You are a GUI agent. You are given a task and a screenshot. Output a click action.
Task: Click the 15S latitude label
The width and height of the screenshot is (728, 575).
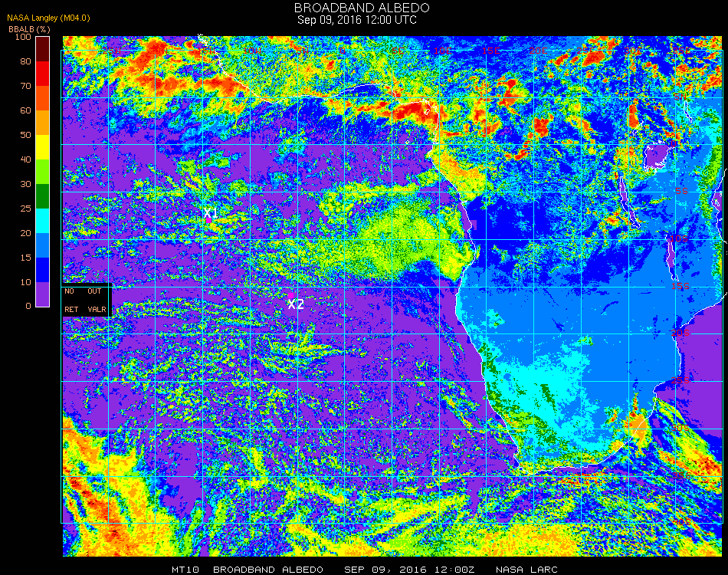(680, 286)
